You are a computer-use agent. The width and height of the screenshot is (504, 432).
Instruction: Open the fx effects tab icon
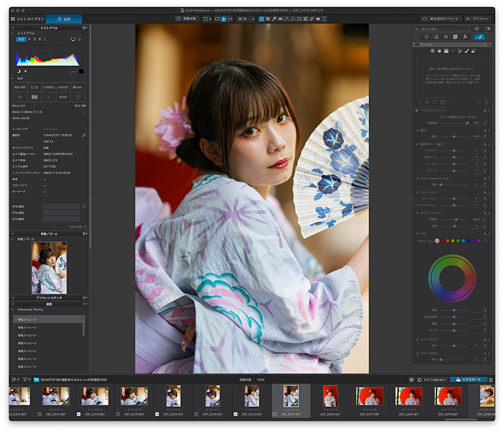point(466,37)
